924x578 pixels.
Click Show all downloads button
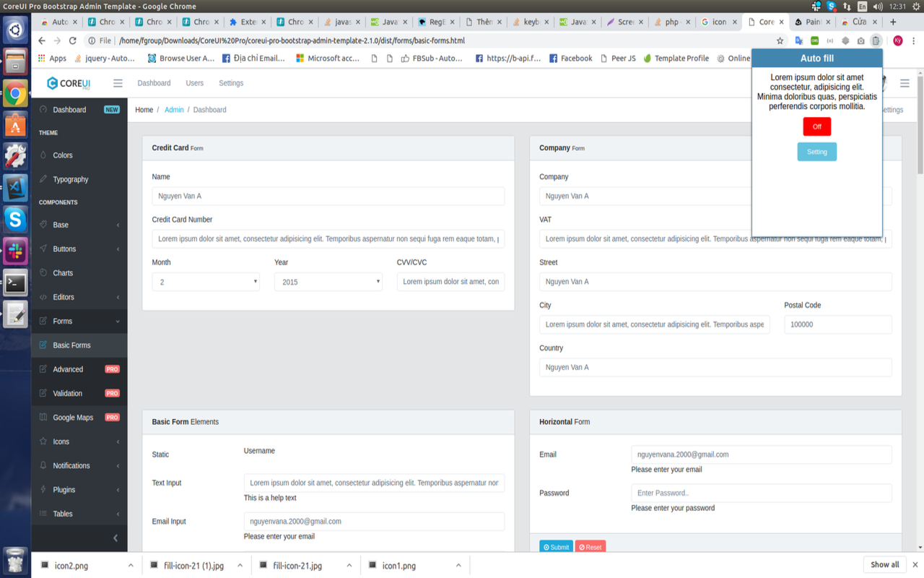coord(884,564)
